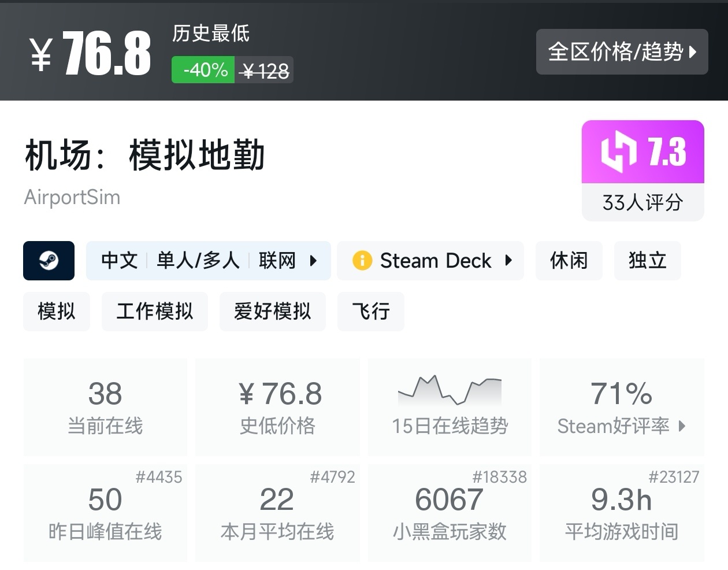The image size is (728, 570).
Task: Open all-region price and trend button
Action: pos(622,52)
